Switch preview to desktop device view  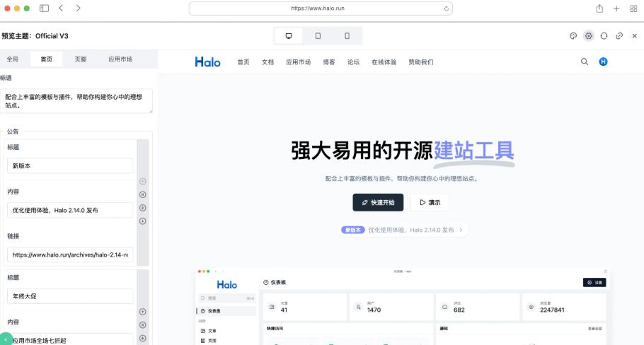(x=289, y=36)
